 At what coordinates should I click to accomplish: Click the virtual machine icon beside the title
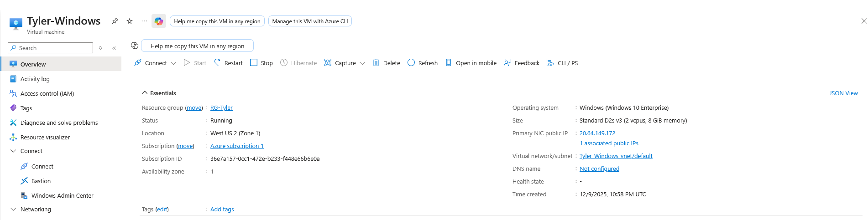[16, 24]
